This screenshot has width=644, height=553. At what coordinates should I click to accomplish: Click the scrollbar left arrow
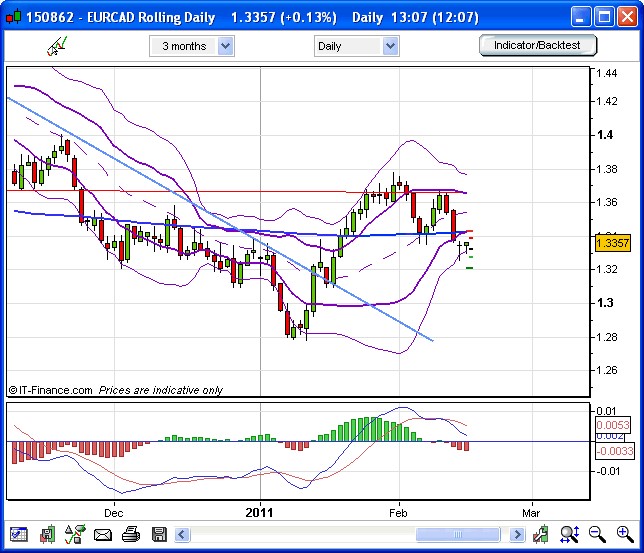(x=182, y=535)
